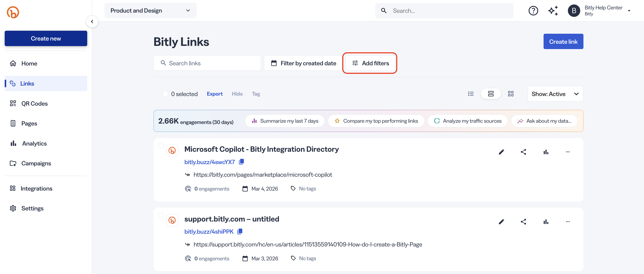The image size is (644, 274).
Task: Collapse the sidebar with the chevron button
Action: pyautogui.click(x=92, y=22)
